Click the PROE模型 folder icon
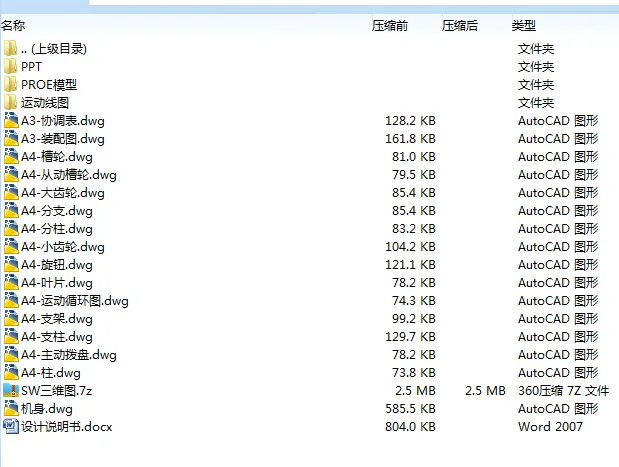Image resolution: width=619 pixels, height=467 pixels. click(11, 84)
